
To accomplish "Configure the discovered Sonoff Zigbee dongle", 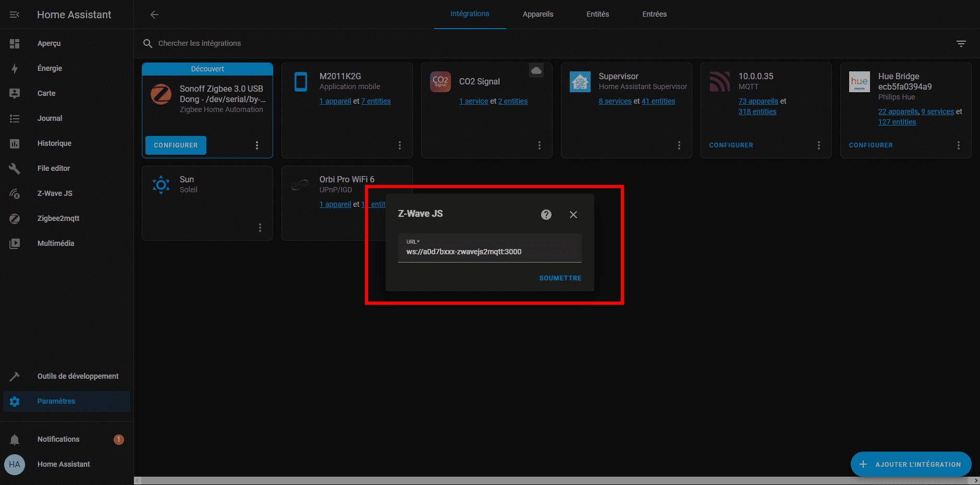I will point(176,145).
